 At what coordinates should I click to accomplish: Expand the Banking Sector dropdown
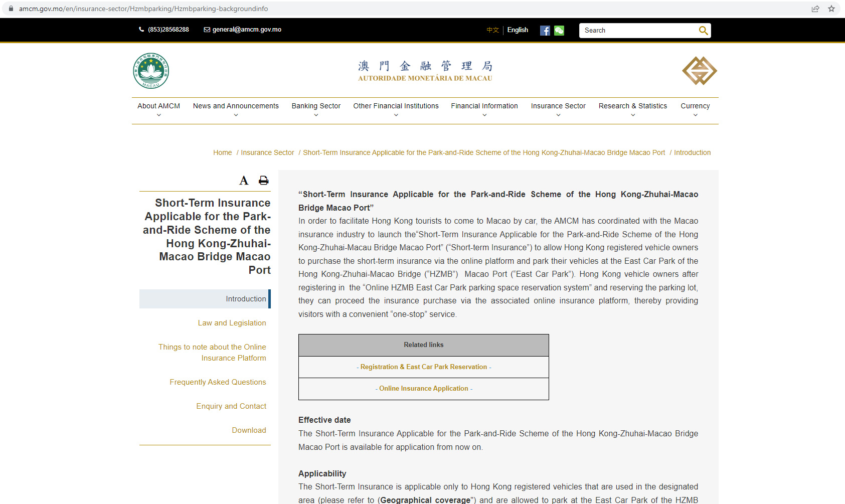tap(316, 110)
